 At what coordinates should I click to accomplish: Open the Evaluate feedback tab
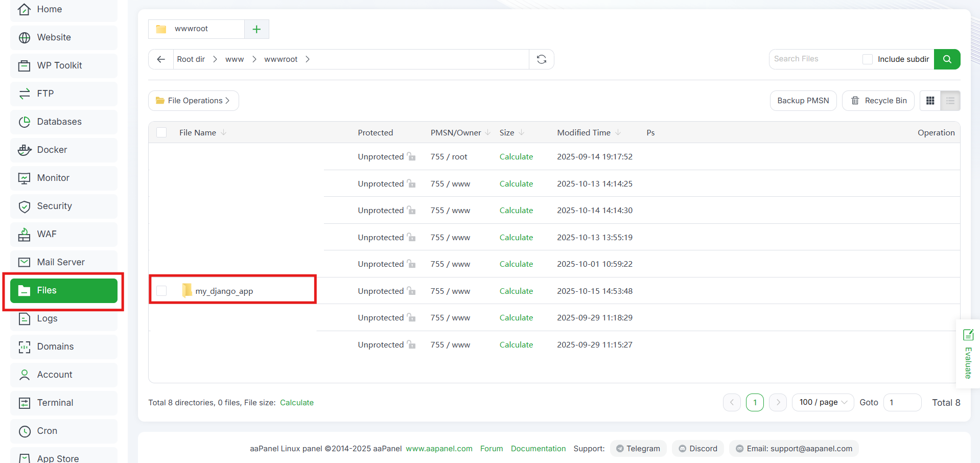click(x=968, y=354)
